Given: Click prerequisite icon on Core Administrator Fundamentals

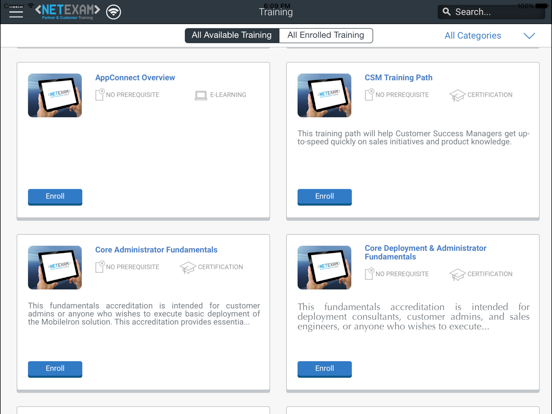Looking at the screenshot, I should coord(100,267).
